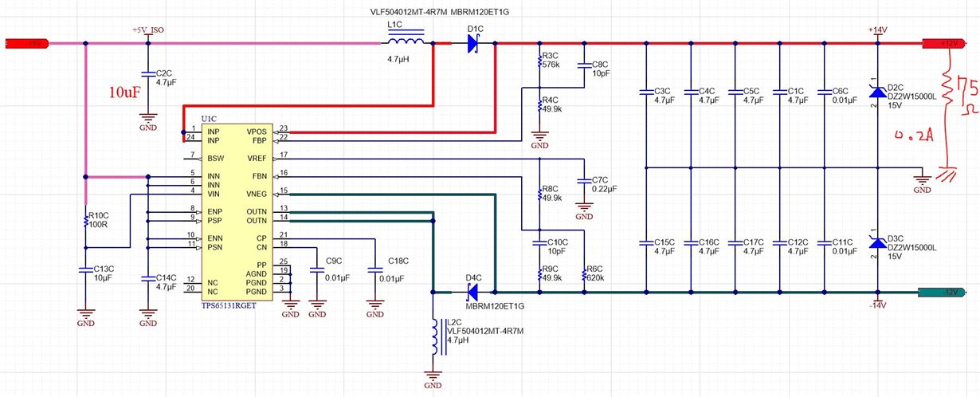Click the BSW pin 7 label
This screenshot has width=980, height=397.
216,158
